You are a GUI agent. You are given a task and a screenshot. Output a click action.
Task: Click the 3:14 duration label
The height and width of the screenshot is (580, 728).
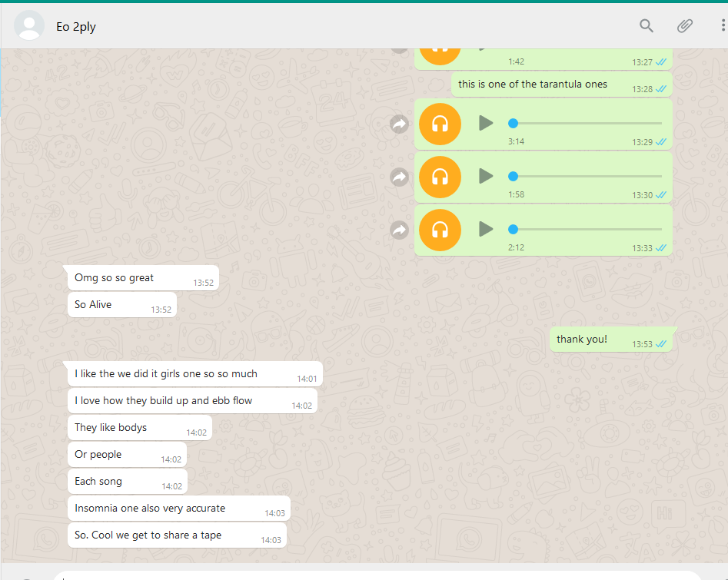[516, 141]
